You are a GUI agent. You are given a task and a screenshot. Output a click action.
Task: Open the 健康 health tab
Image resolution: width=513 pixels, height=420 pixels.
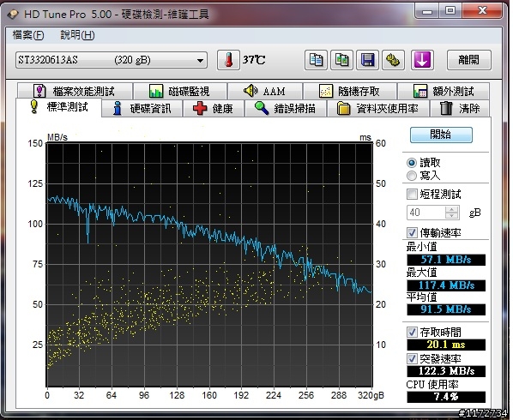pos(214,108)
